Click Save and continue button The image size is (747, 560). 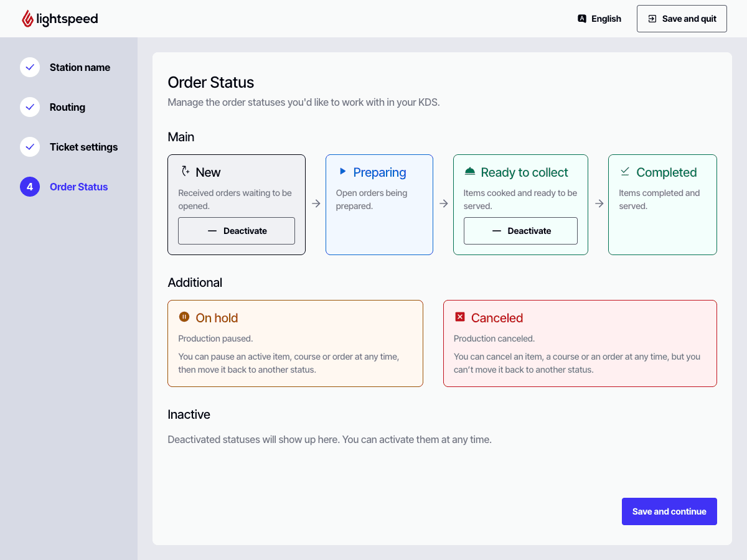669,511
